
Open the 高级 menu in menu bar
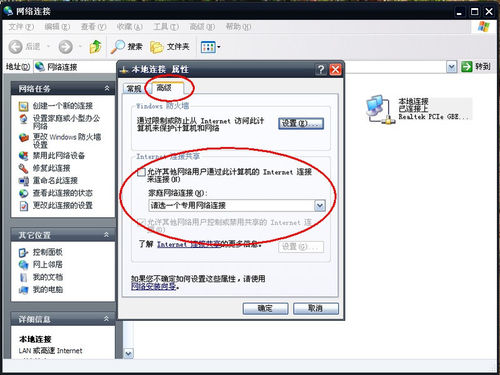click(202, 27)
